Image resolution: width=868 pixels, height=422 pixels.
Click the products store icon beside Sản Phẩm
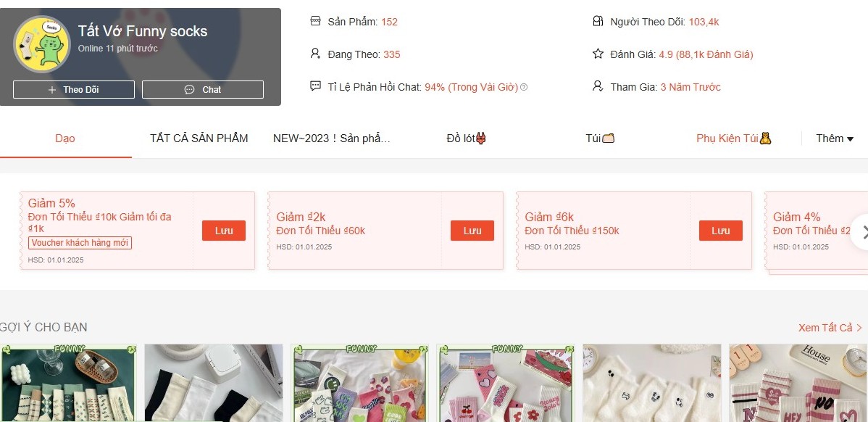tap(315, 21)
